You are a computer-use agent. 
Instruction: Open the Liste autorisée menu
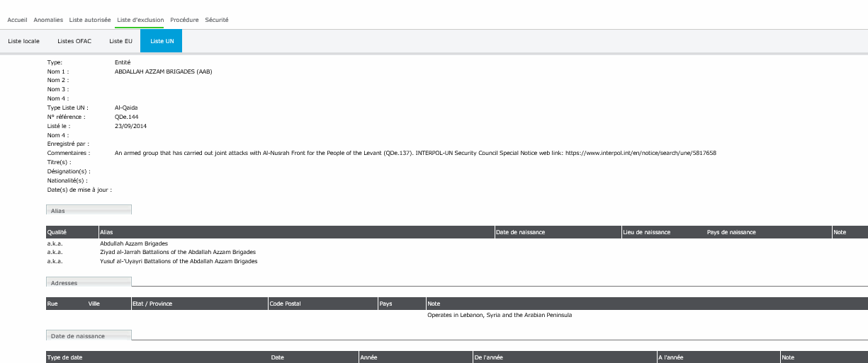coord(90,20)
